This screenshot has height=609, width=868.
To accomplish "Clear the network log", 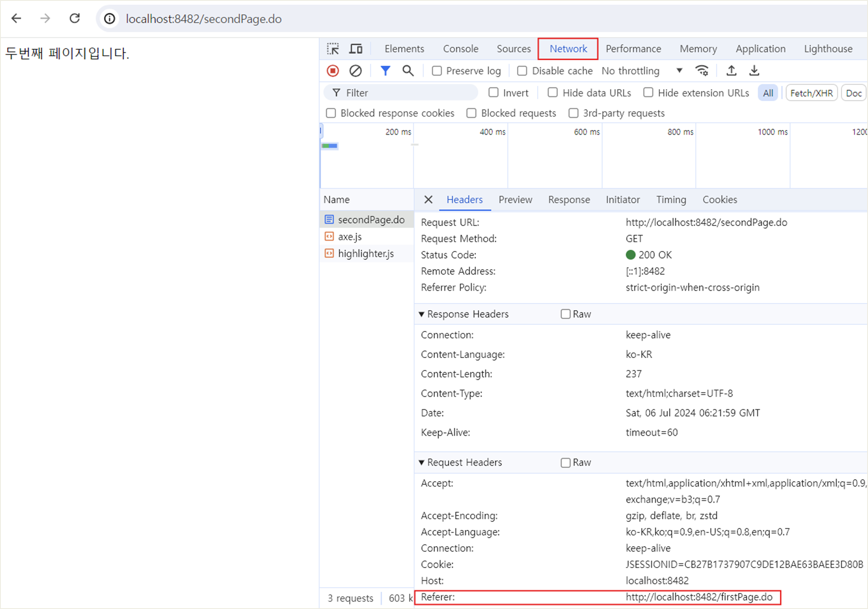I will click(355, 71).
